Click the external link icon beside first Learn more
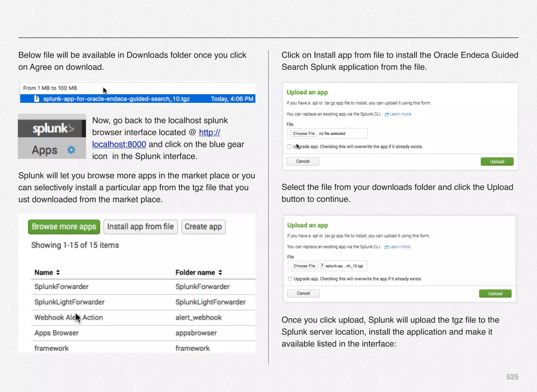This screenshot has height=392, width=537. click(x=386, y=114)
